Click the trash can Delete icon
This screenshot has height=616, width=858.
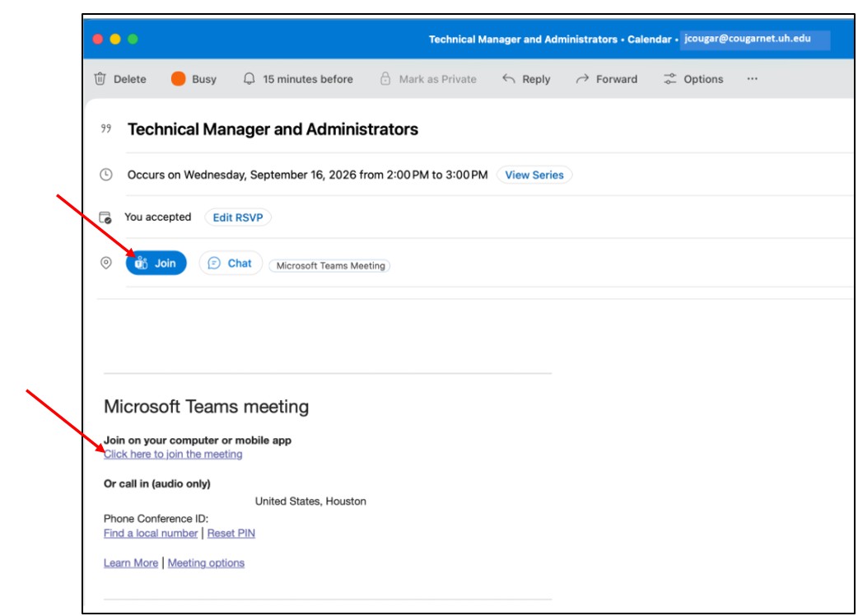click(x=100, y=79)
